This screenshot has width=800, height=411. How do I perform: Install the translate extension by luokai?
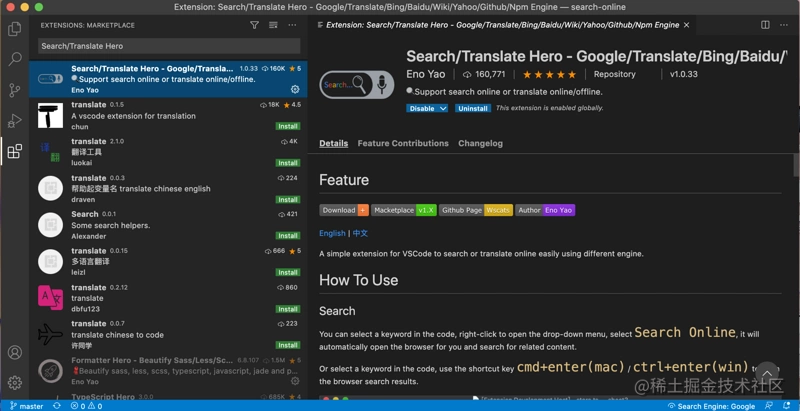tap(288, 163)
